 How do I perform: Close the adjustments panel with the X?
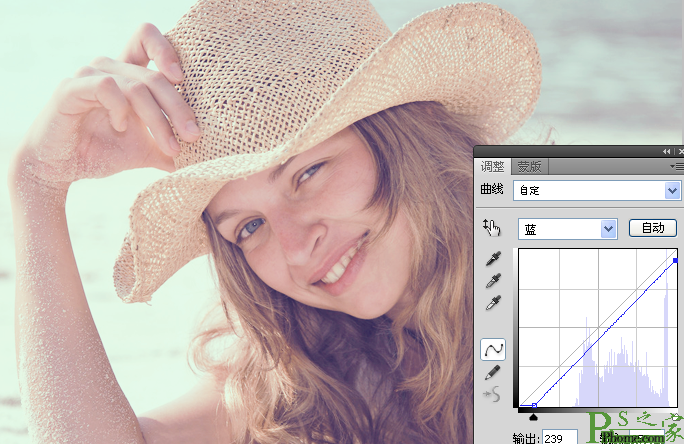point(681,151)
